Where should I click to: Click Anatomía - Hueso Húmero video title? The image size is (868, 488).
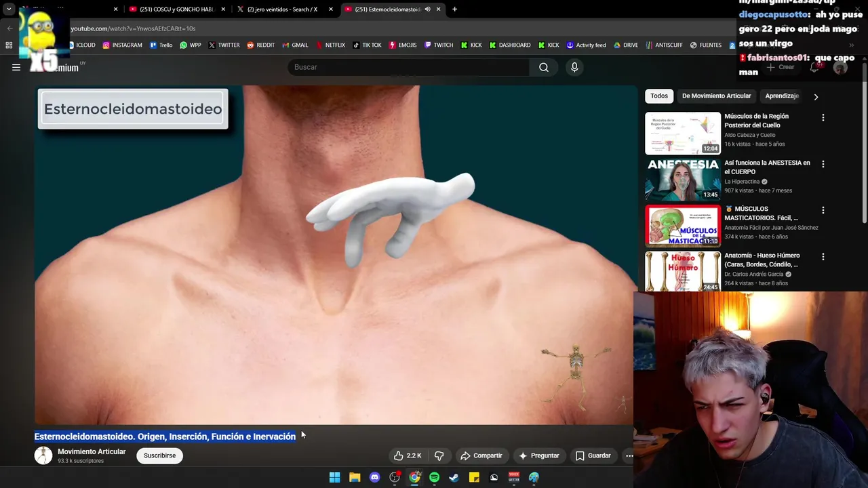[x=762, y=260]
